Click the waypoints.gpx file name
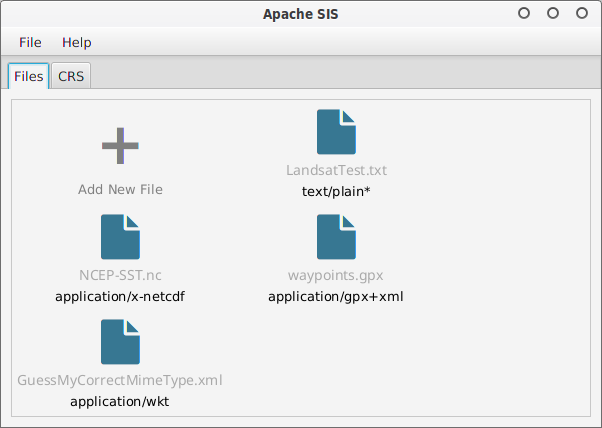 tap(336, 276)
